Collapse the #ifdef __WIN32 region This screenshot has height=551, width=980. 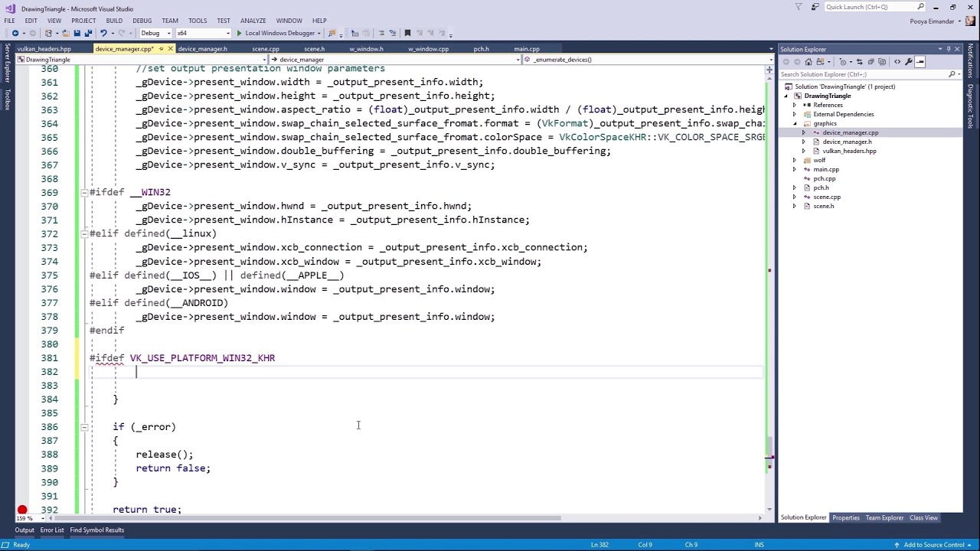(83, 192)
